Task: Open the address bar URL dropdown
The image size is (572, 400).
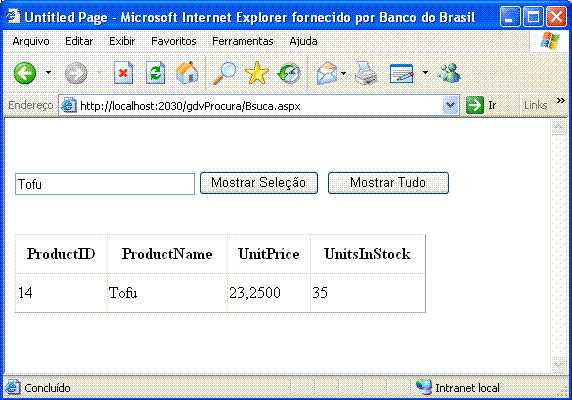Action: tap(450, 105)
